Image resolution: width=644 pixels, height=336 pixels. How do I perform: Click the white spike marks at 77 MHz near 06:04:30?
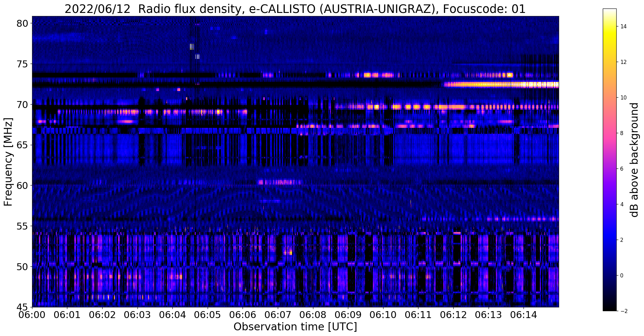(192, 47)
